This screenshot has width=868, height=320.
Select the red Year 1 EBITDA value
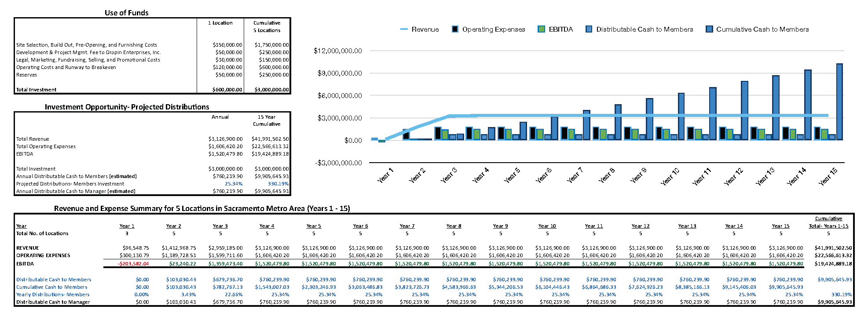[133, 264]
